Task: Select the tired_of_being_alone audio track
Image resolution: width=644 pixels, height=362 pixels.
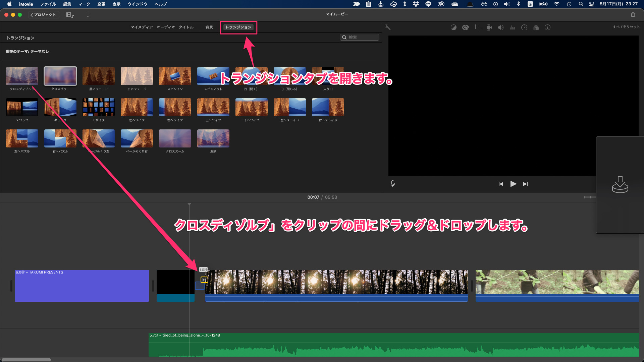Action: [x=394, y=345]
